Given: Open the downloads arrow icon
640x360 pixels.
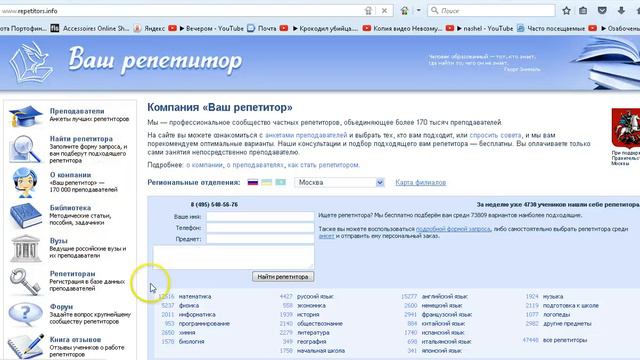Looking at the screenshot, I should [621, 11].
